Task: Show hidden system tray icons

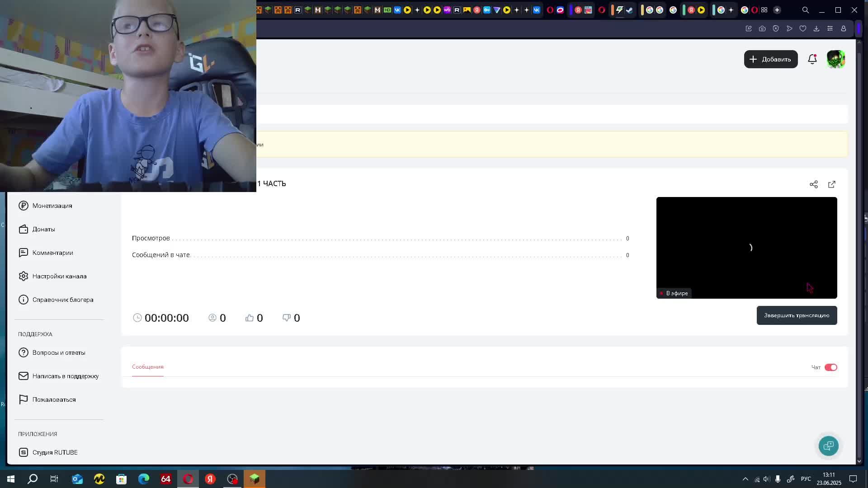Action: coord(745,479)
